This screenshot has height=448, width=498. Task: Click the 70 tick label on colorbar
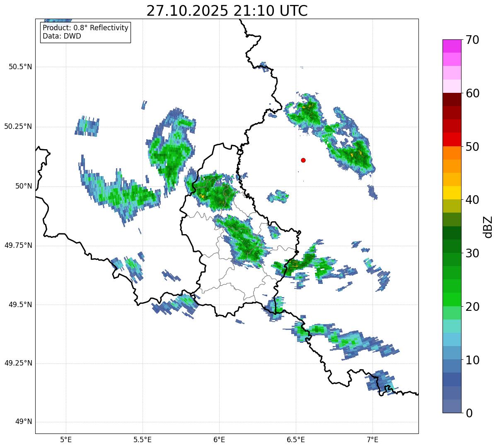(472, 40)
